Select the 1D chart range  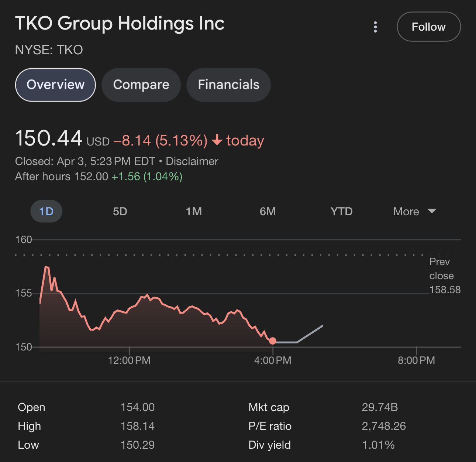pos(46,211)
